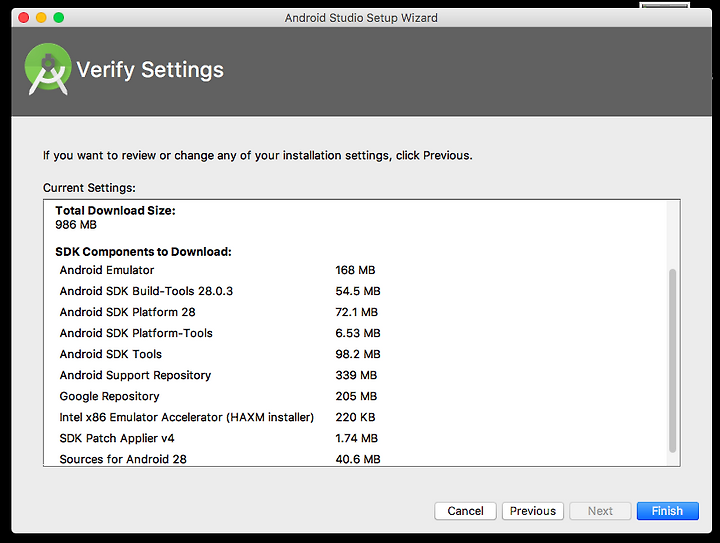Click the Cancel button
This screenshot has width=720, height=543.
[465, 511]
